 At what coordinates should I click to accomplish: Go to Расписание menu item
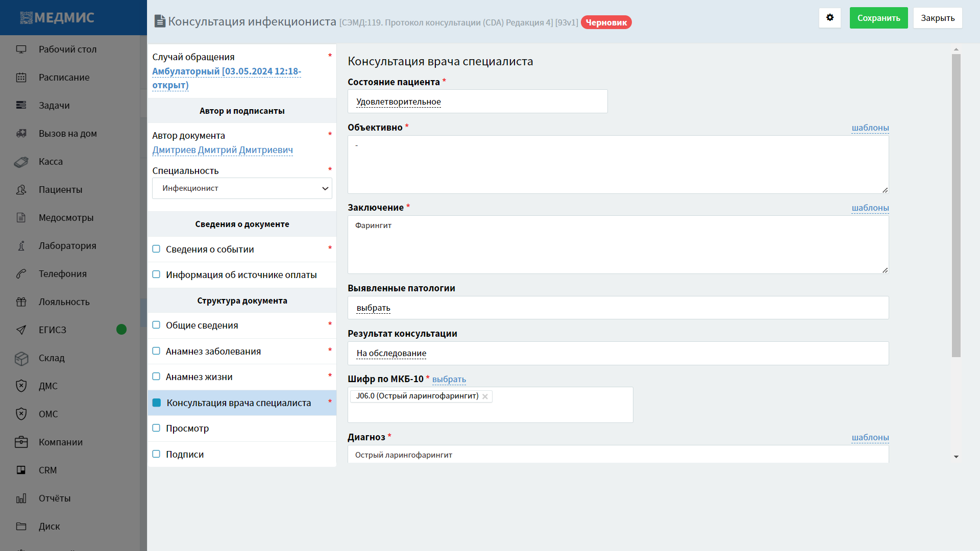[x=64, y=78]
